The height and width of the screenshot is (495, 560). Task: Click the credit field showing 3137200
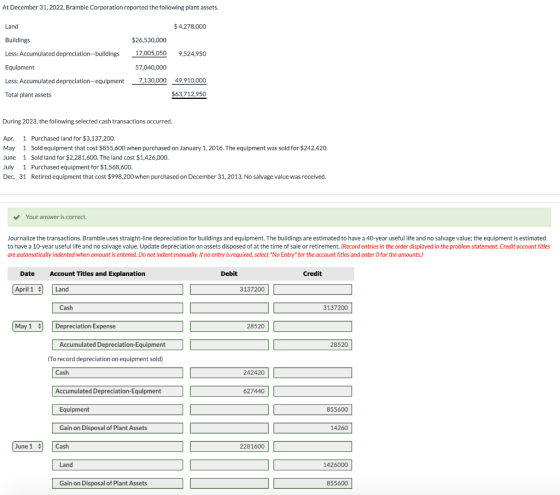[x=312, y=308]
